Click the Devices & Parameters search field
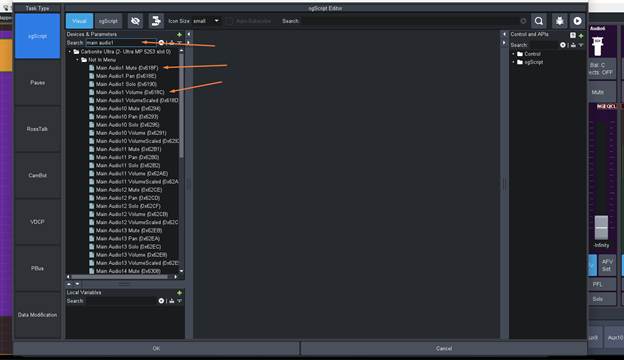Screen dimensions: 624x360 pyautogui.click(x=121, y=43)
